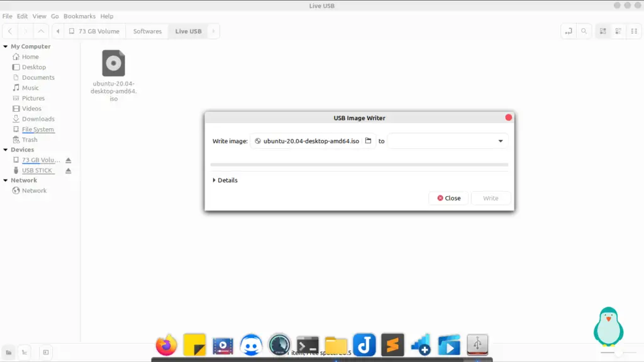Launch the blue plus installer dock icon
This screenshot has width=644, height=362.
point(421,345)
